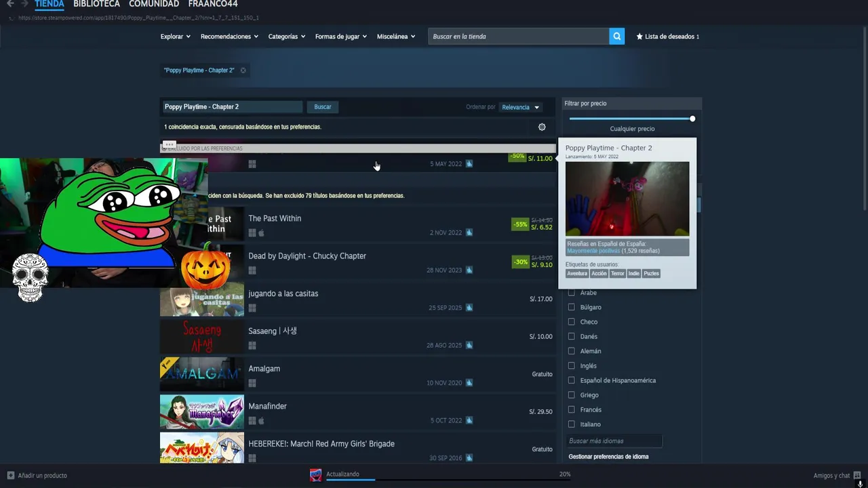Click review icon beside 5 OCT 2022
Screen dimensions: 868x488
tap(469, 420)
